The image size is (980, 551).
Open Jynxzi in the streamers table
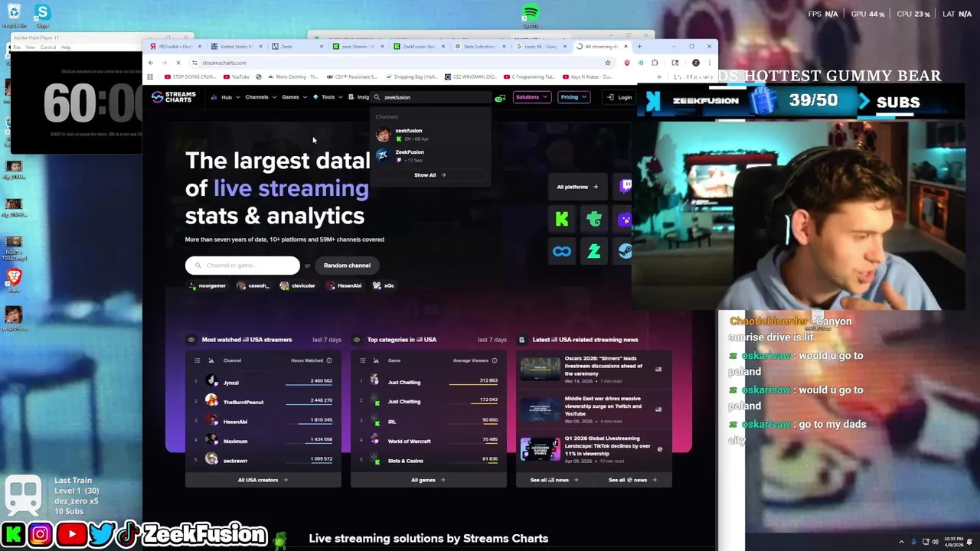click(x=263, y=382)
